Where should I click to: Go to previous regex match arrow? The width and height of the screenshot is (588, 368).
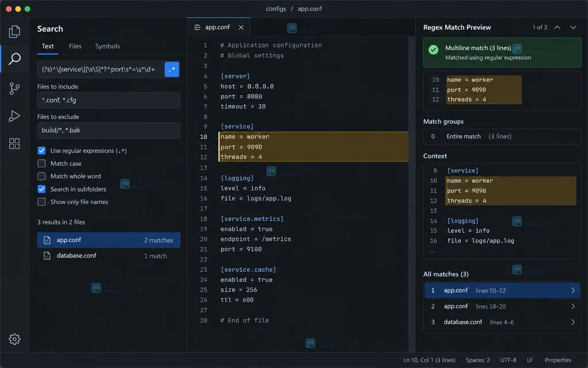pyautogui.click(x=557, y=28)
